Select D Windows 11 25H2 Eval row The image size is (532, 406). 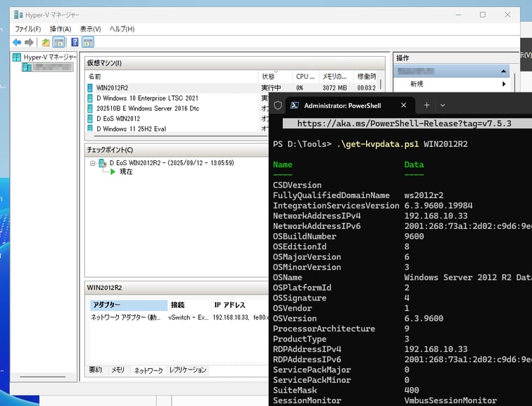[x=177, y=129]
